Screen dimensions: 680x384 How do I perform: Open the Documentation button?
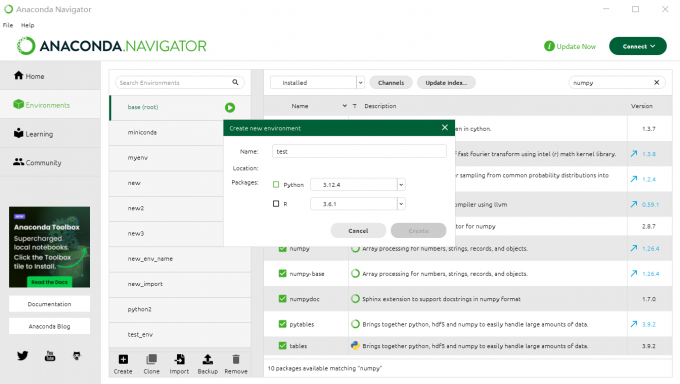tap(49, 304)
